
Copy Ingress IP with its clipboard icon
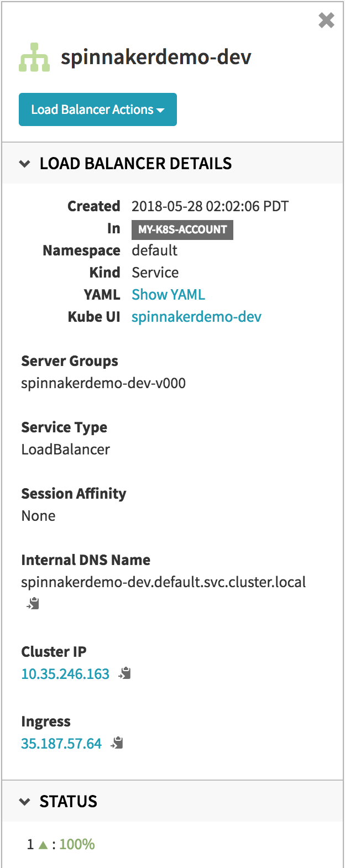(116, 743)
